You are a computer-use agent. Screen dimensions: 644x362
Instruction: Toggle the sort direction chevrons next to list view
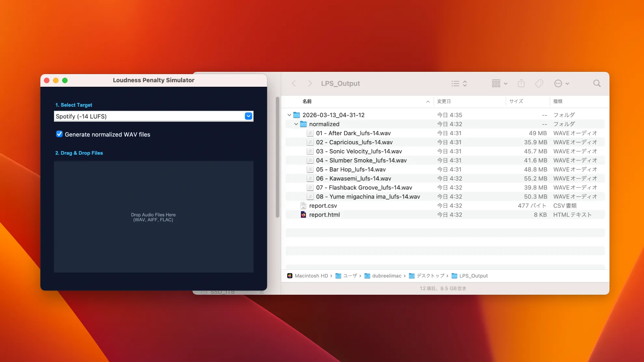(x=465, y=84)
